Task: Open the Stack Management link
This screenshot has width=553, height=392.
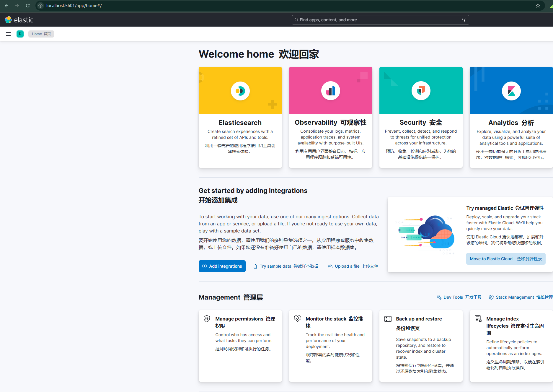Action: click(x=521, y=297)
